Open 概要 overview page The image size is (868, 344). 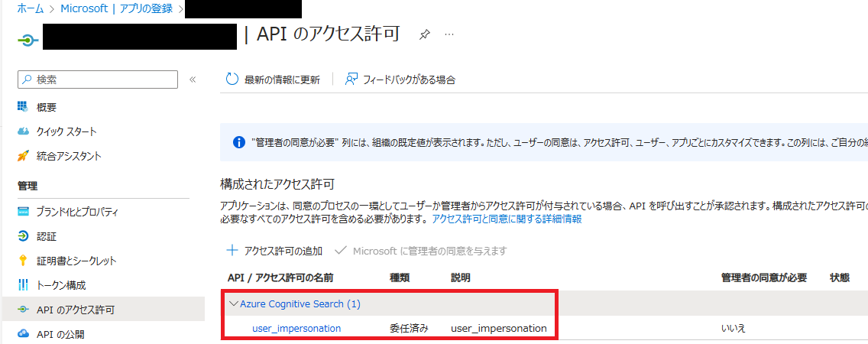[x=47, y=107]
